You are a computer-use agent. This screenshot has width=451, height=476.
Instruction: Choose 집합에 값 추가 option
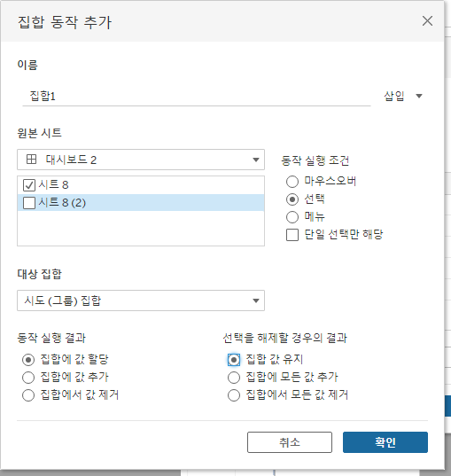tap(28, 378)
